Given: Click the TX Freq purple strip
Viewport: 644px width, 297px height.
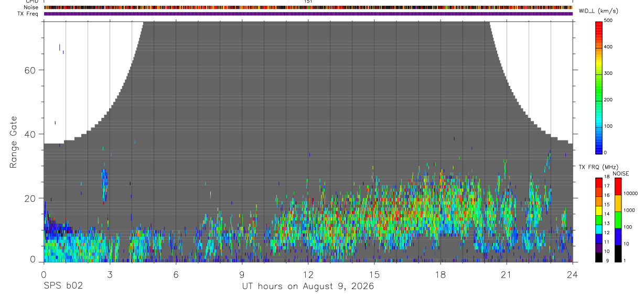Looking at the screenshot, I should (308, 14).
